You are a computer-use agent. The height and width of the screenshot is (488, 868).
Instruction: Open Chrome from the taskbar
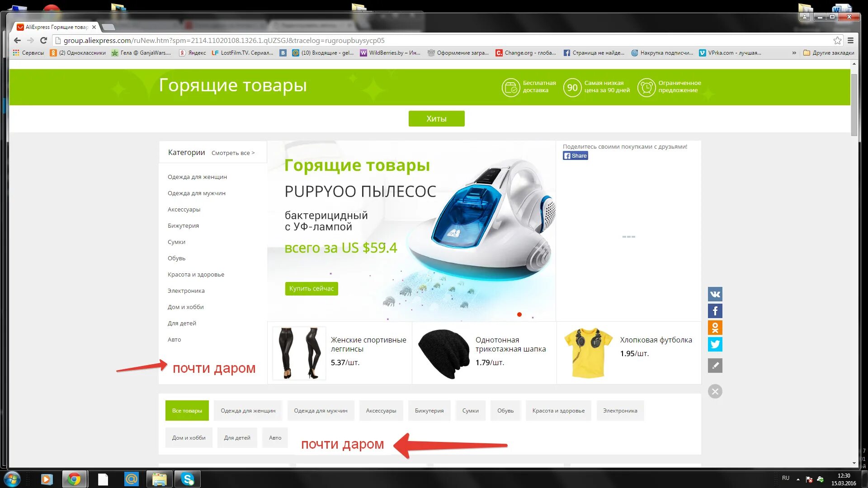(x=74, y=479)
